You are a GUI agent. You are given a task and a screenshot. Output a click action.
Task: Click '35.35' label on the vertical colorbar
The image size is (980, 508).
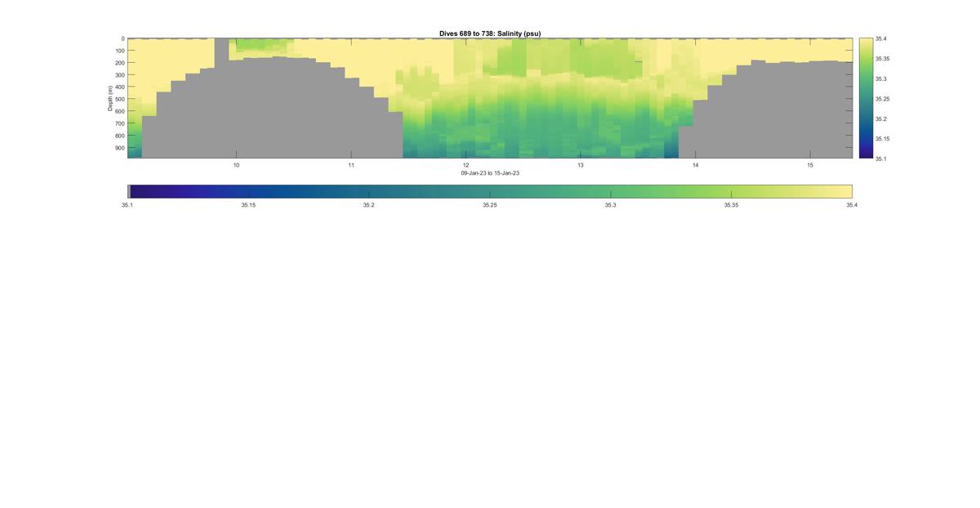click(x=883, y=59)
